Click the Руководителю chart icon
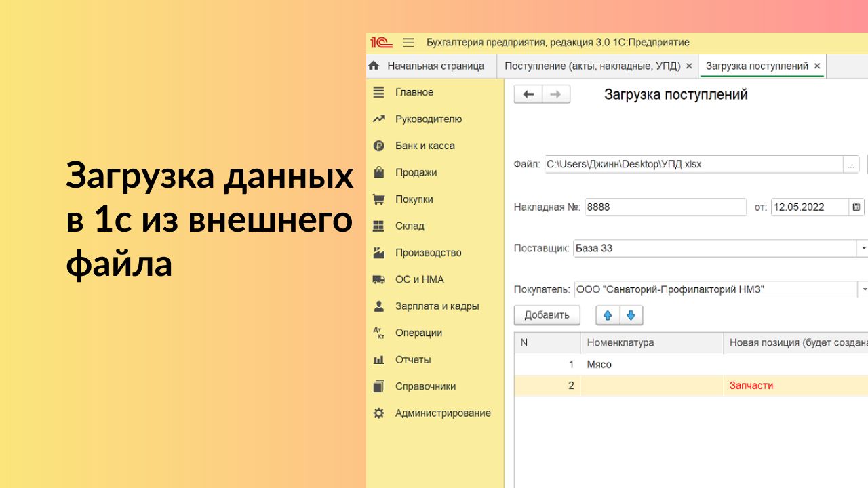Image resolution: width=868 pixels, height=488 pixels. tap(379, 119)
